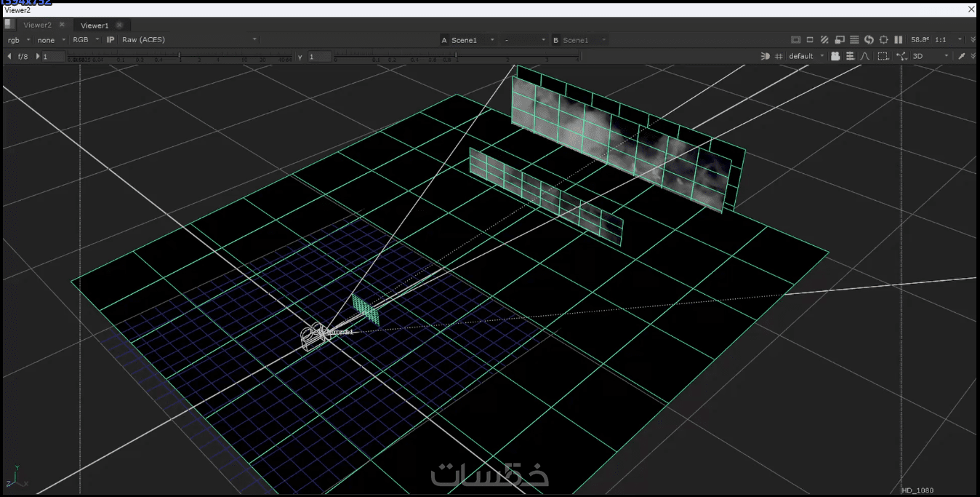The height and width of the screenshot is (497, 980).
Task: Expand the second toolbar overflow chevrons
Action: point(973,56)
